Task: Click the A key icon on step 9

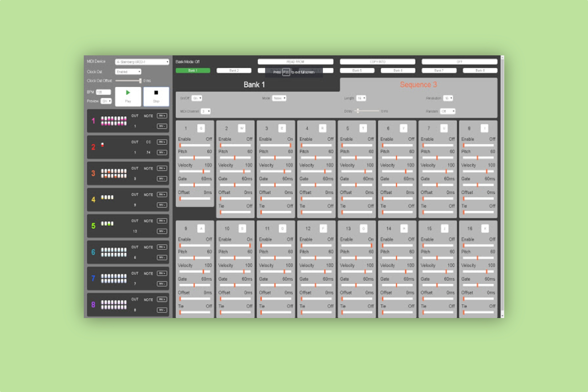Action: pyautogui.click(x=201, y=228)
